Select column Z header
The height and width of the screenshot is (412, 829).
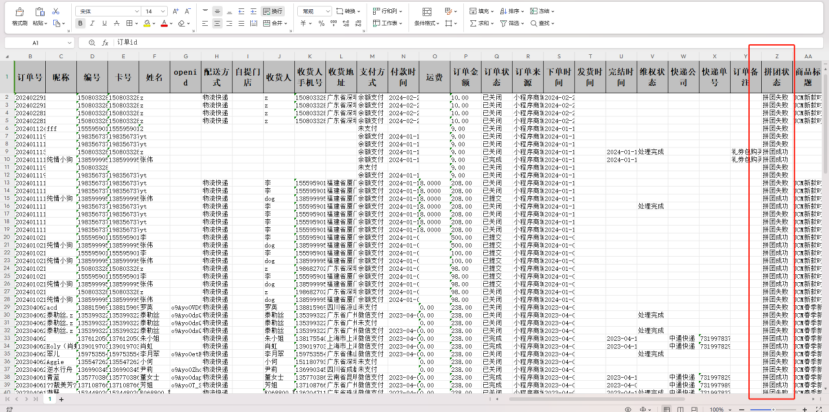click(777, 56)
